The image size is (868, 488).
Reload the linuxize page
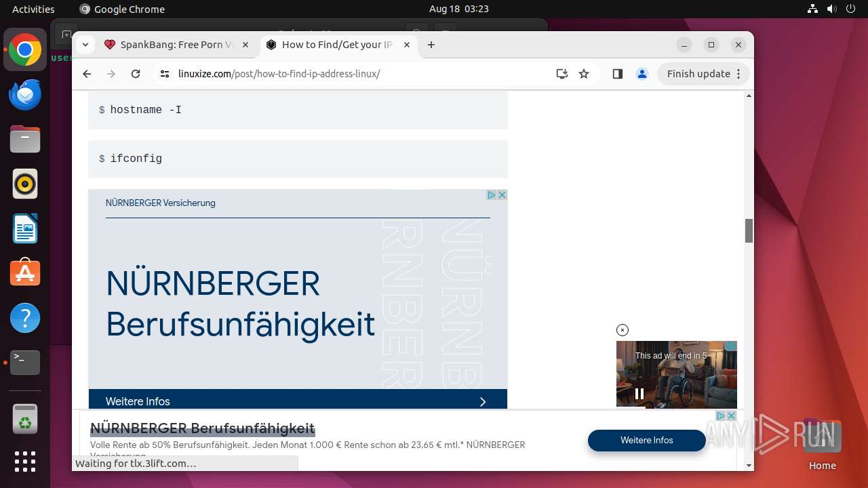click(x=136, y=74)
